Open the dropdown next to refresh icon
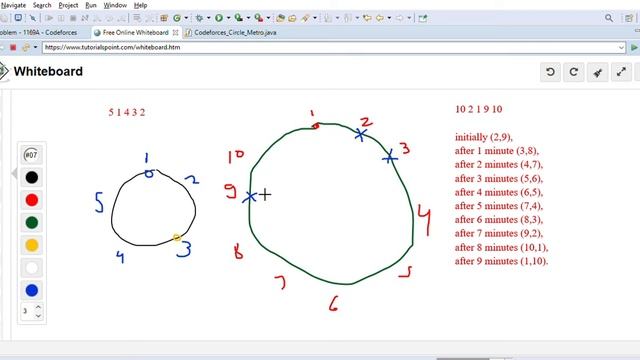 click(x=36, y=47)
